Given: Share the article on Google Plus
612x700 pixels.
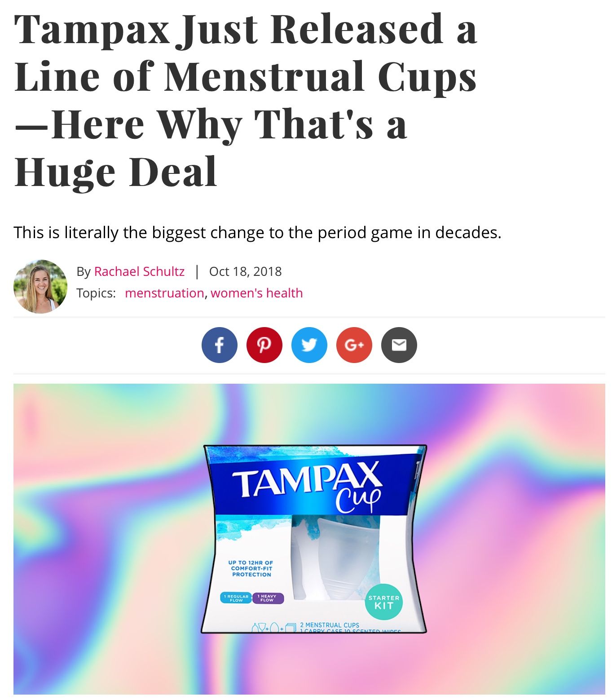Looking at the screenshot, I should click(x=354, y=345).
